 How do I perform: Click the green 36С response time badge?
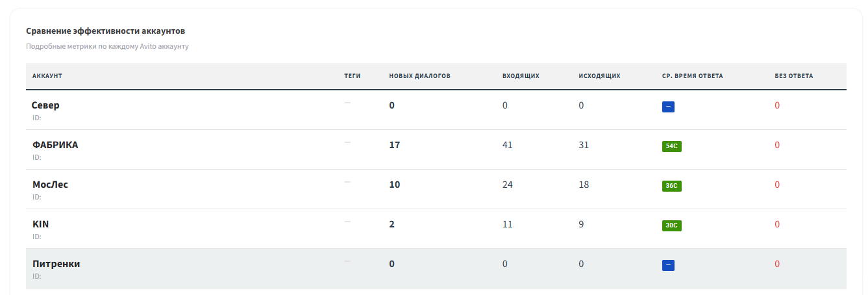tap(671, 186)
